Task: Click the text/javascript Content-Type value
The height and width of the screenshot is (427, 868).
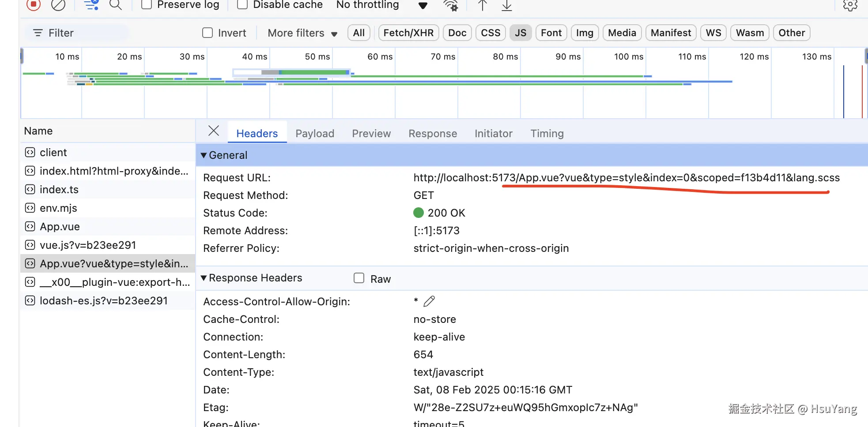Action: (x=448, y=372)
